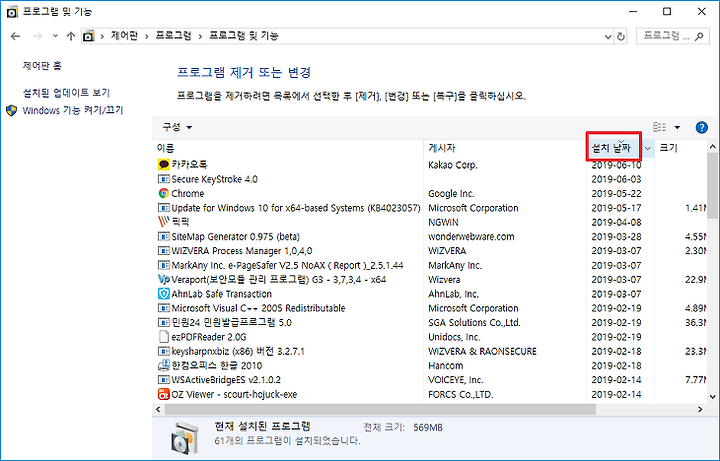Expand the chevron after 프로그램 in breadcrumb
The width and height of the screenshot is (720, 461).
tap(200, 36)
